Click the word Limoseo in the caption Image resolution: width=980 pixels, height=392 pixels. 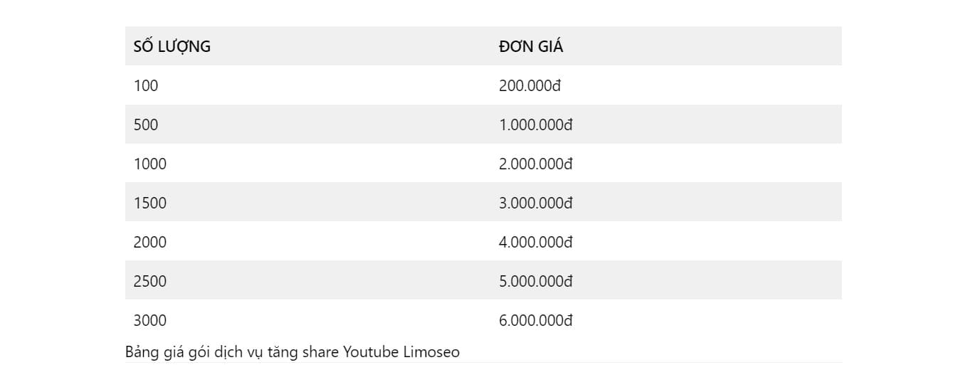pos(432,351)
